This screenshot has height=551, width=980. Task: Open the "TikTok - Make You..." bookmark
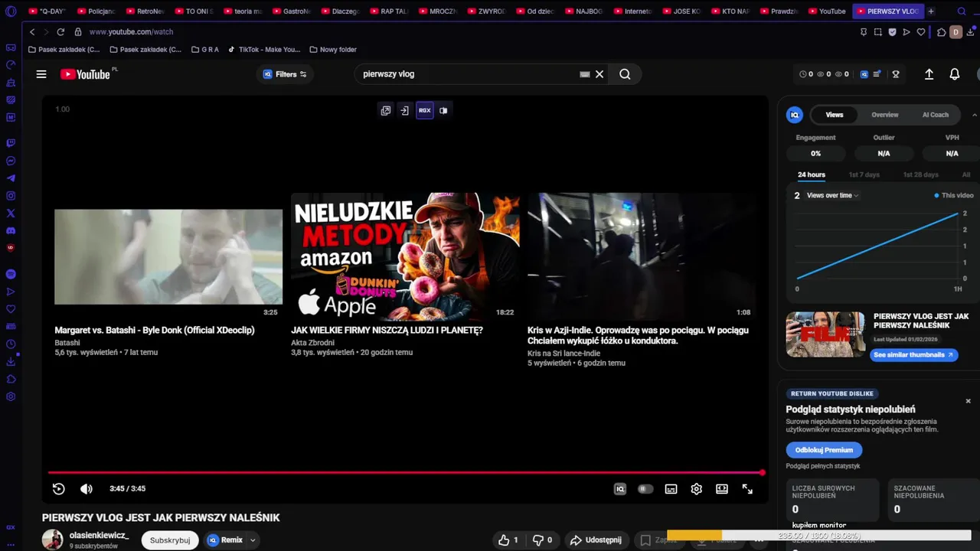264,49
